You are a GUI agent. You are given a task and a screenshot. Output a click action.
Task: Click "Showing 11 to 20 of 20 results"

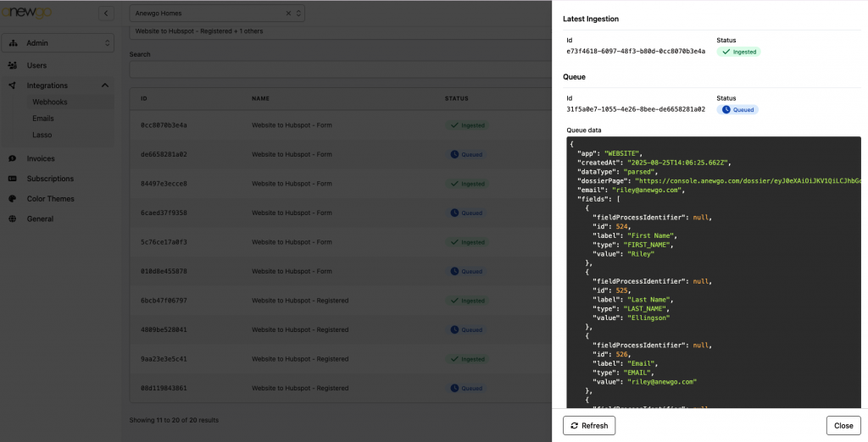coord(174,421)
